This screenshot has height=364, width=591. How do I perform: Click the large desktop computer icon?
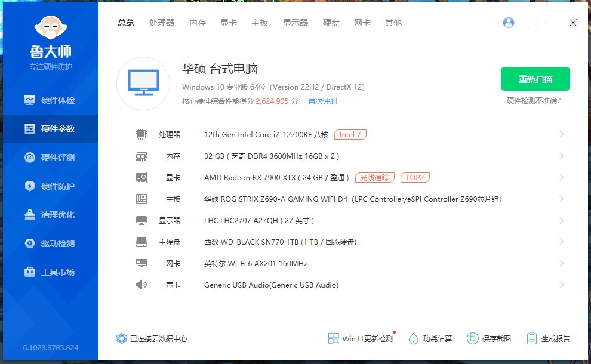pos(143,84)
